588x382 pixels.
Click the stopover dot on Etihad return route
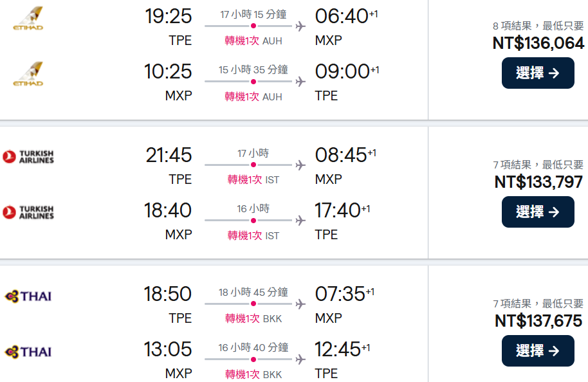[x=253, y=82]
